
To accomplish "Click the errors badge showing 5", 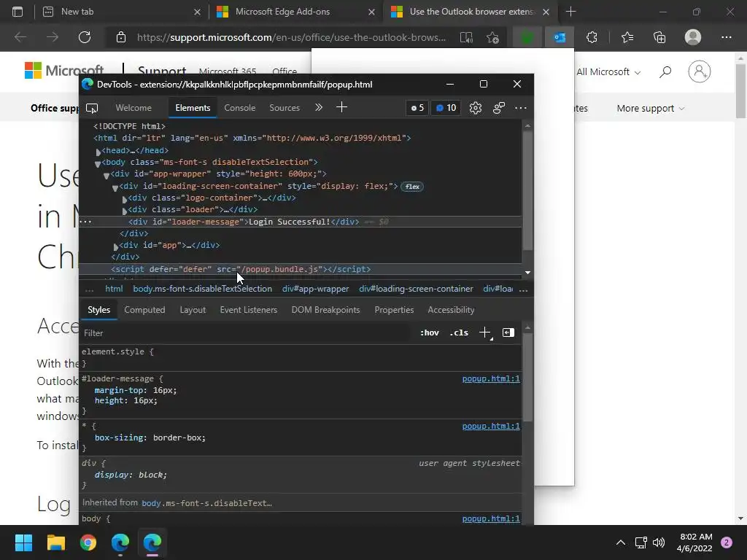I will [x=417, y=108].
